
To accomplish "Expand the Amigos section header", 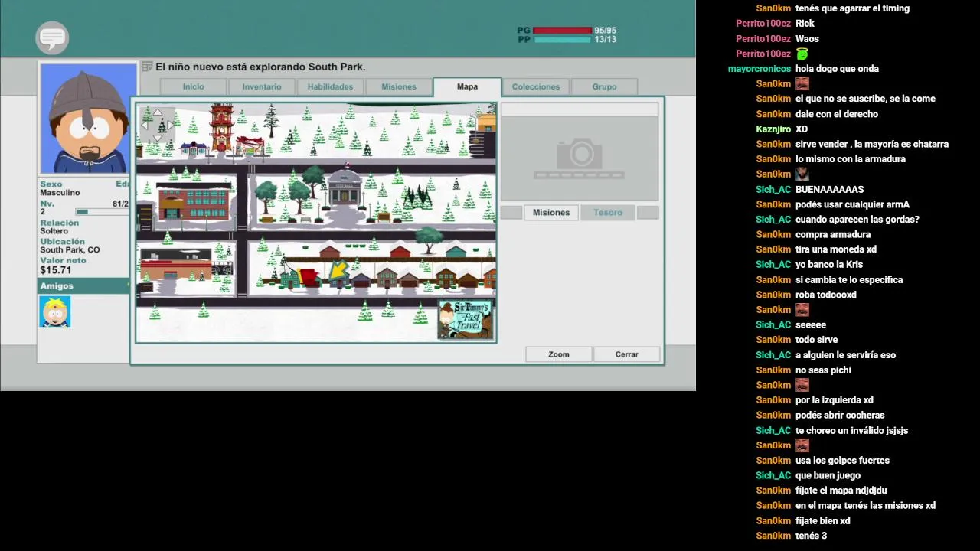I will click(84, 286).
